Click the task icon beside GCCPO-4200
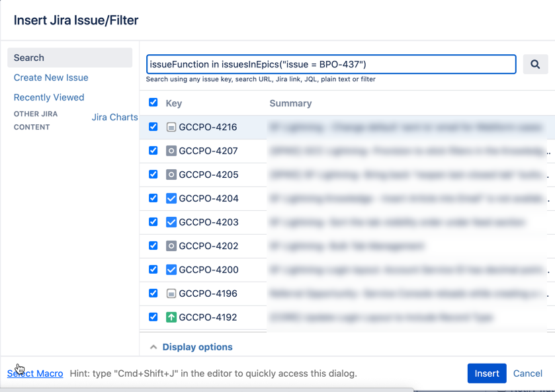The height and width of the screenshot is (392, 555). tap(171, 270)
